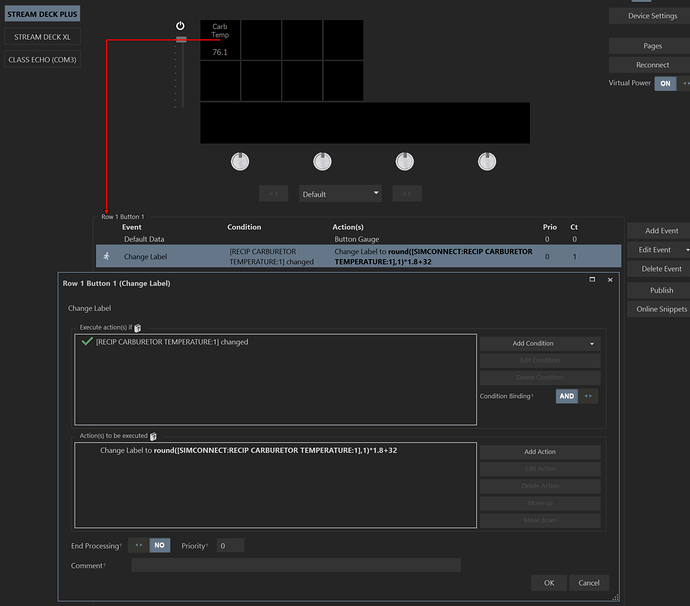
Task: Confirm the dialog with OK
Action: pyautogui.click(x=549, y=583)
